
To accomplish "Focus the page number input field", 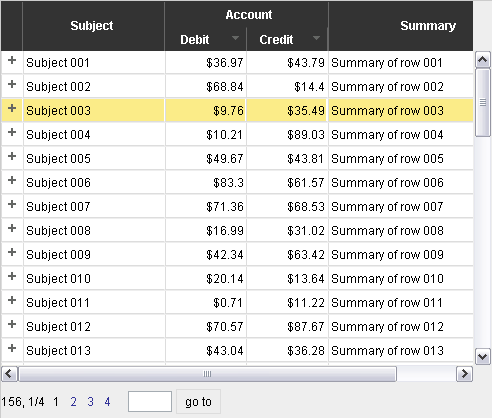I will pyautogui.click(x=150, y=402).
